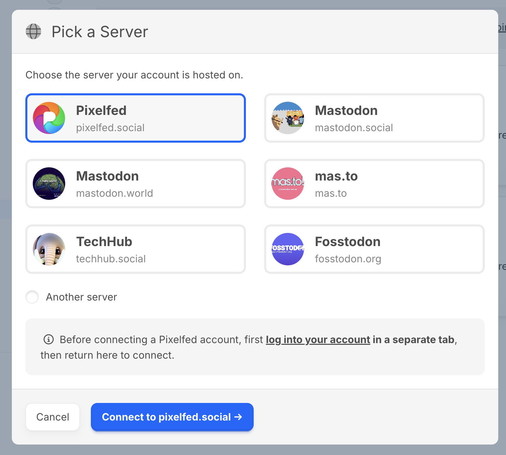Click the mastodon.social server avatar
Viewport: 506px width, 455px height.
pos(288,118)
